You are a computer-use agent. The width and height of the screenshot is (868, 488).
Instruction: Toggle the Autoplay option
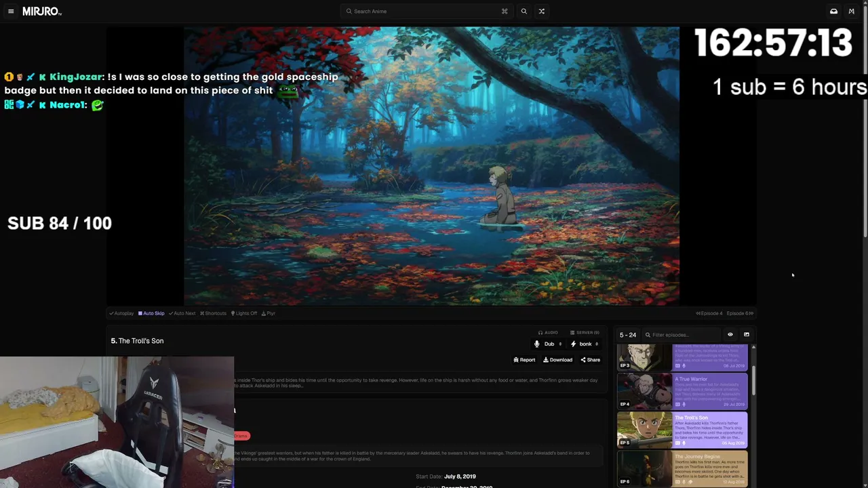point(121,313)
